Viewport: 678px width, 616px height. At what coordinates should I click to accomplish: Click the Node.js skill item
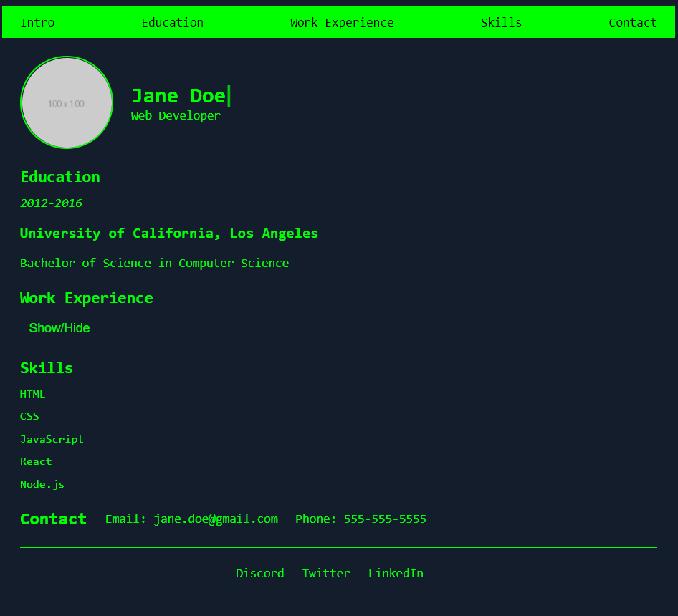(x=42, y=484)
